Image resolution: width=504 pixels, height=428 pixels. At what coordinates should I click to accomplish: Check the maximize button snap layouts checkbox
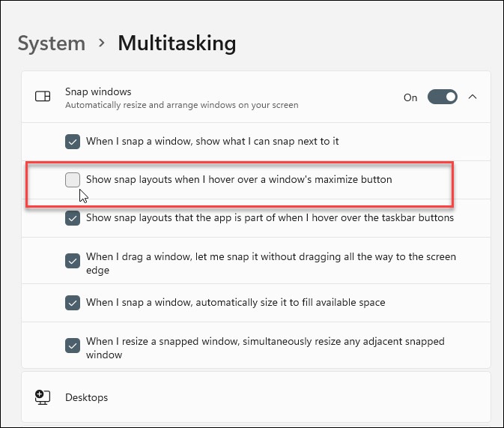73,180
